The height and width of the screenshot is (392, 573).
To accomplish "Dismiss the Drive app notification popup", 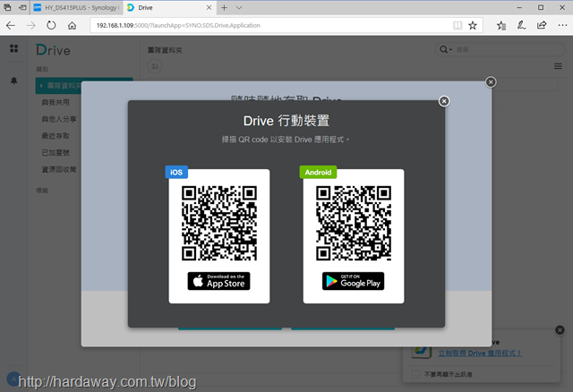I will (x=560, y=330).
